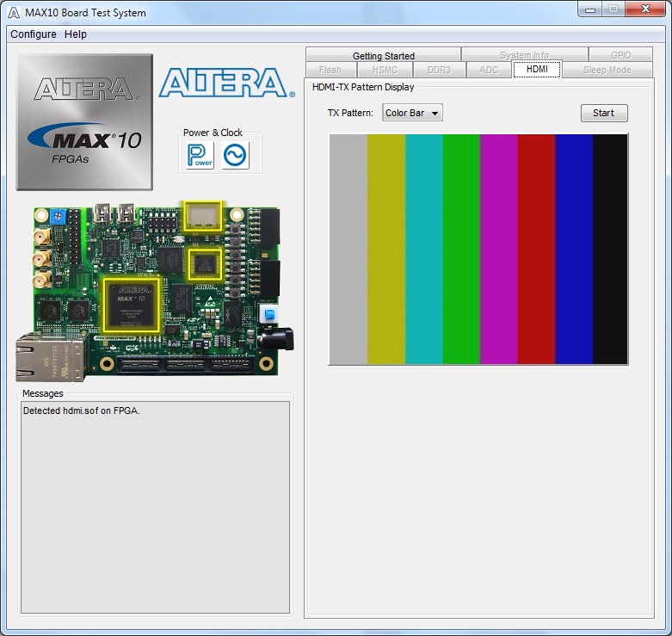Screen dimensions: 672x636
Task: Switch to the ADC tab
Action: click(489, 70)
